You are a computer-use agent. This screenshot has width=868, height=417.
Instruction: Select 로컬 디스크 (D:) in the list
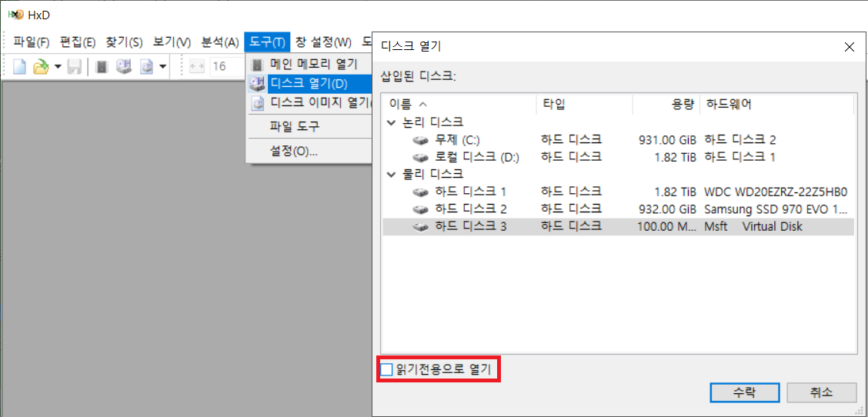[477, 157]
